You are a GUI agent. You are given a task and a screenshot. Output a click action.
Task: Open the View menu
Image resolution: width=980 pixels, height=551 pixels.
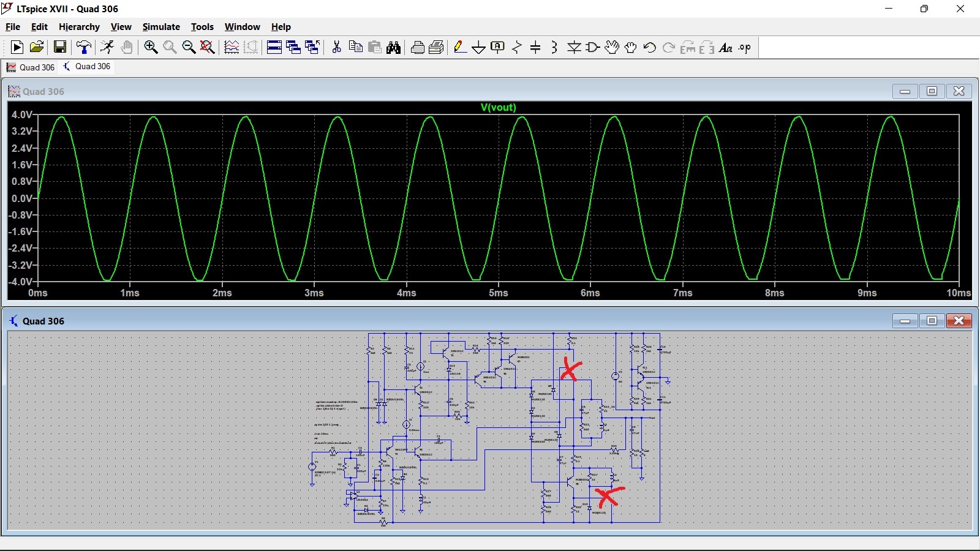[x=121, y=27]
